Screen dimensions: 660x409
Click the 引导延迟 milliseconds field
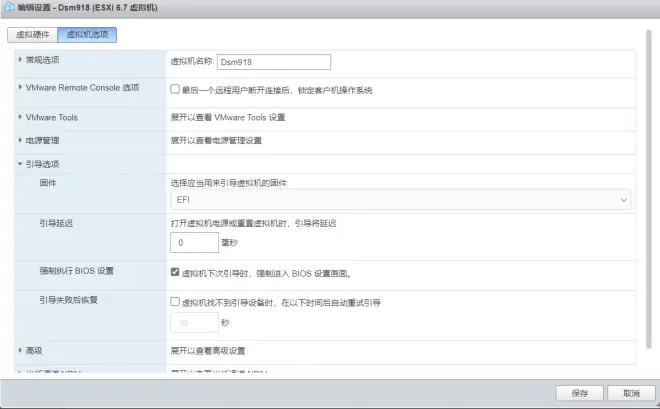[x=194, y=242]
